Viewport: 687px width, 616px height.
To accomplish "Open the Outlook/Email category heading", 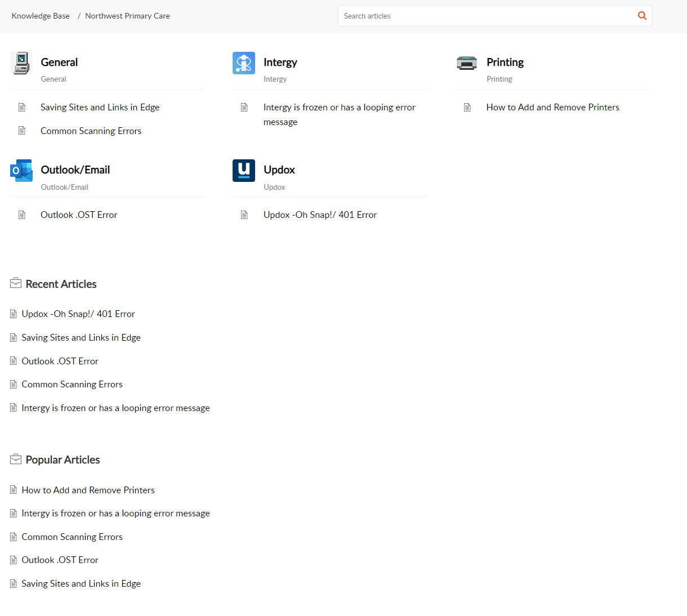I will pyautogui.click(x=75, y=169).
